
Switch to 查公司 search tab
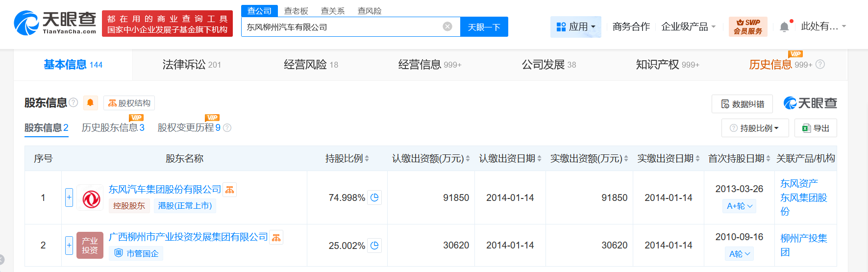click(259, 11)
